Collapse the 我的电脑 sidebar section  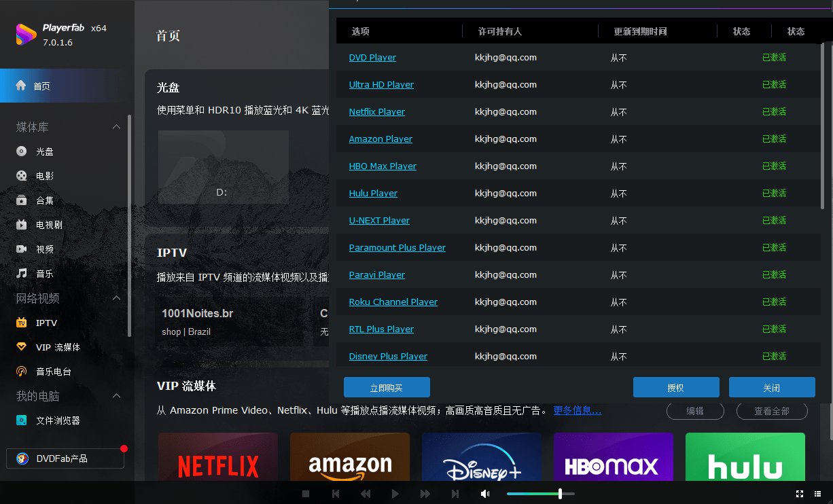tap(116, 395)
